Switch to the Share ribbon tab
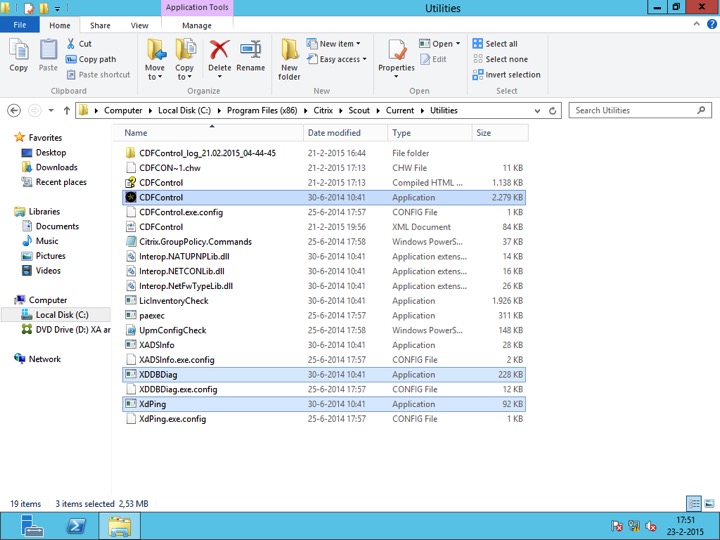This screenshot has height=540, width=720. pos(100,25)
